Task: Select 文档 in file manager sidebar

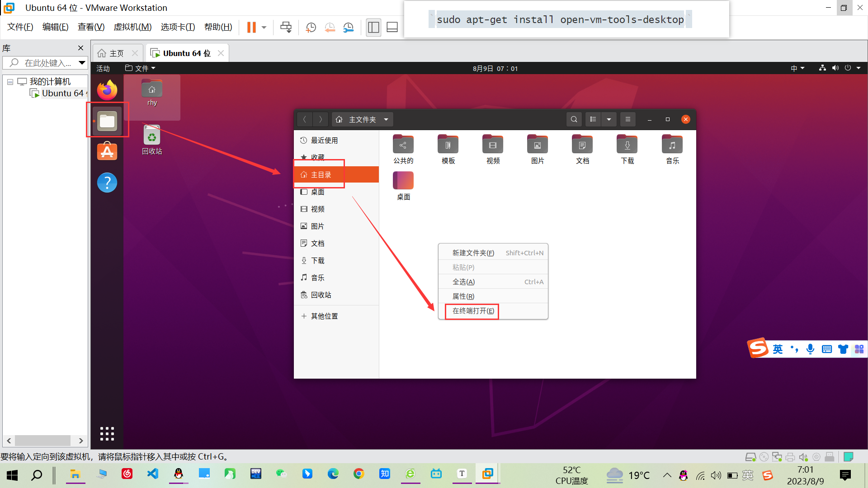Action: point(336,243)
